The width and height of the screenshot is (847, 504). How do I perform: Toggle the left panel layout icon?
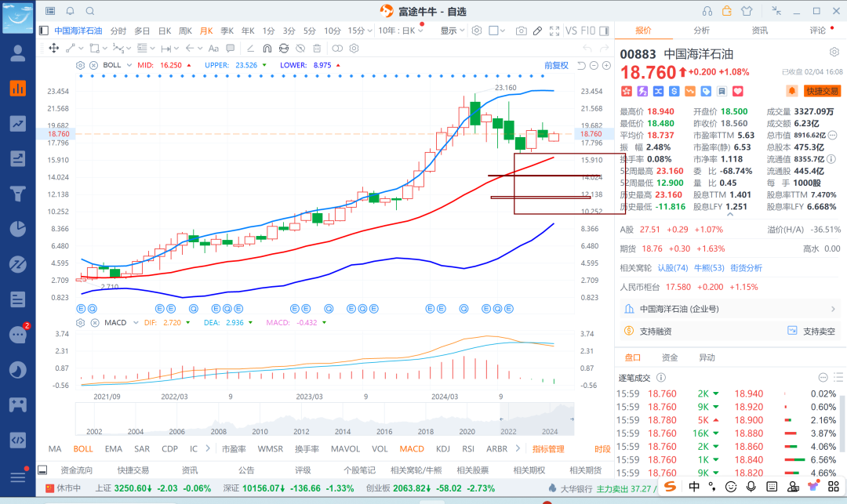44,31
